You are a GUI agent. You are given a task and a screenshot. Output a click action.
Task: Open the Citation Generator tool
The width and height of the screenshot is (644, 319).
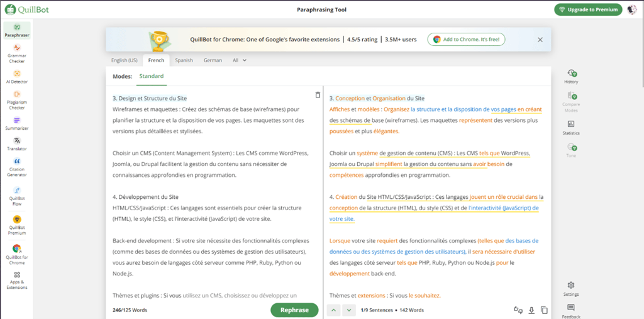click(x=17, y=167)
